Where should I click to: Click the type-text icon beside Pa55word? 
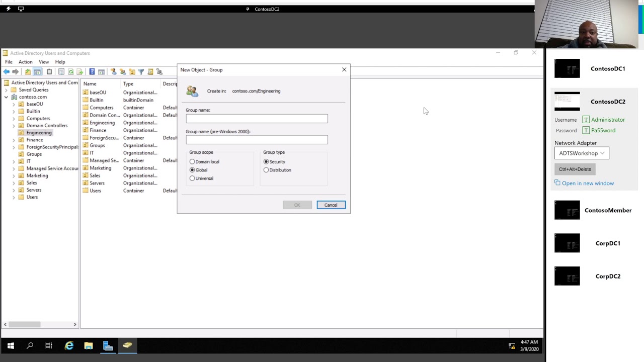point(586,130)
